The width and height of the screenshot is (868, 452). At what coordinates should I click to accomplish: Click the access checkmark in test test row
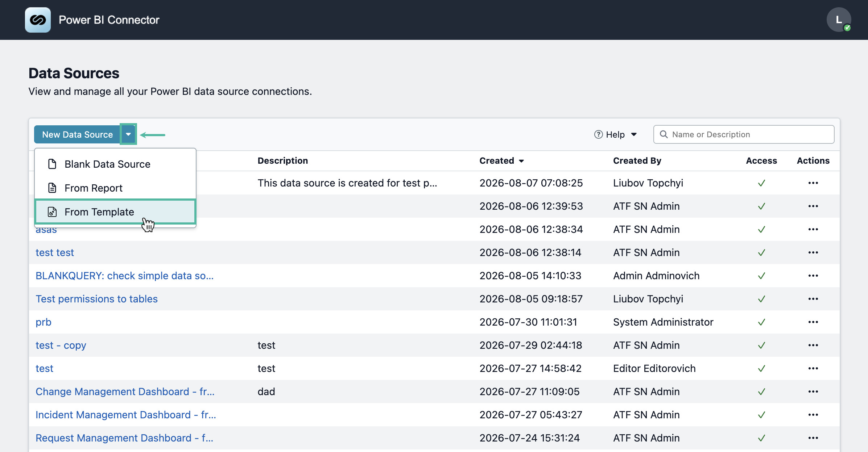tap(761, 252)
